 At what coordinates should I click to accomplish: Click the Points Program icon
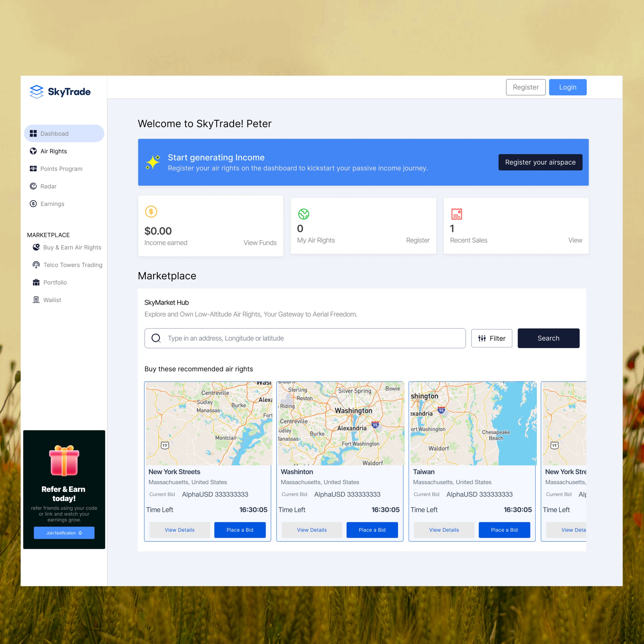[33, 169]
